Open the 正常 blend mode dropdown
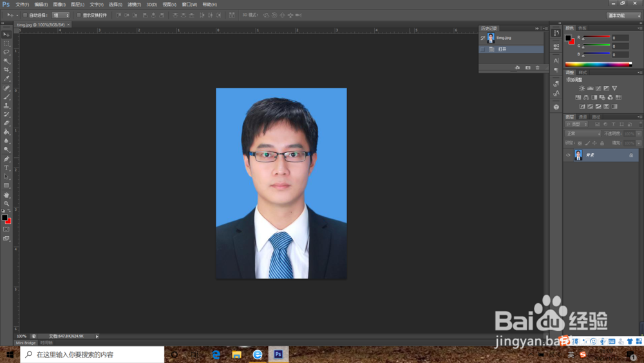This screenshot has width=644, height=363. 583,133
